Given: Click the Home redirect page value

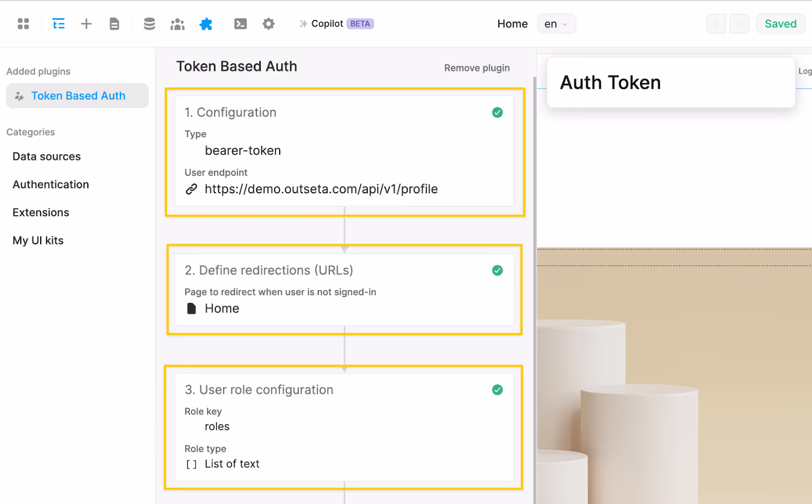Looking at the screenshot, I should [222, 308].
